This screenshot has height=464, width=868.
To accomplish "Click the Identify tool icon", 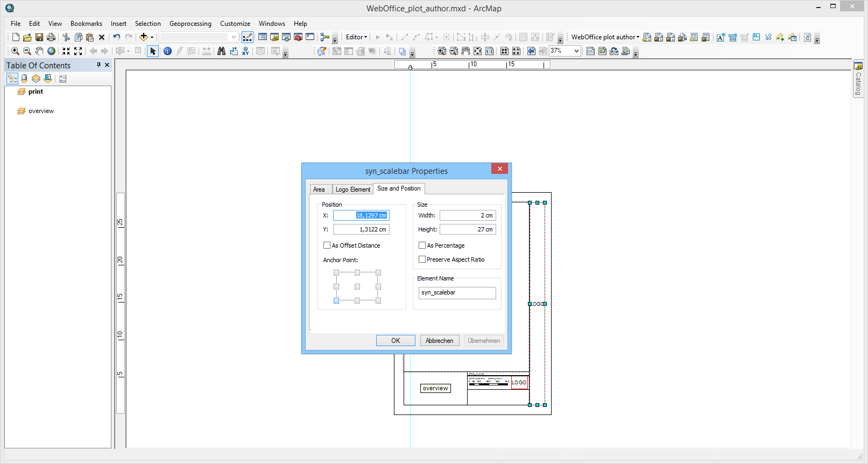I will [167, 51].
